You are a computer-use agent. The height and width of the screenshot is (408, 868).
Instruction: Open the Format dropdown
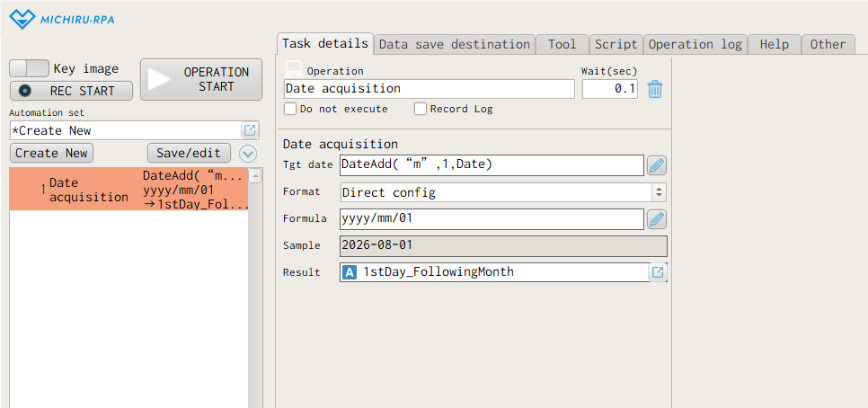(502, 192)
